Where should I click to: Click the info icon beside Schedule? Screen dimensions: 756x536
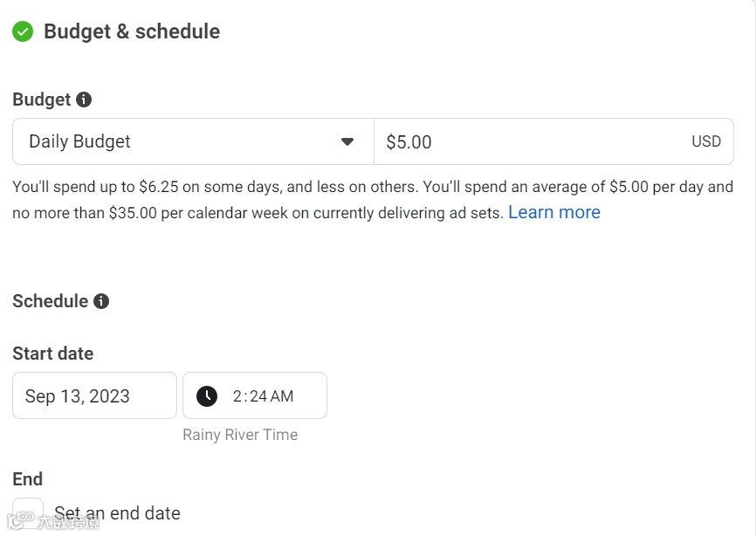click(x=101, y=301)
